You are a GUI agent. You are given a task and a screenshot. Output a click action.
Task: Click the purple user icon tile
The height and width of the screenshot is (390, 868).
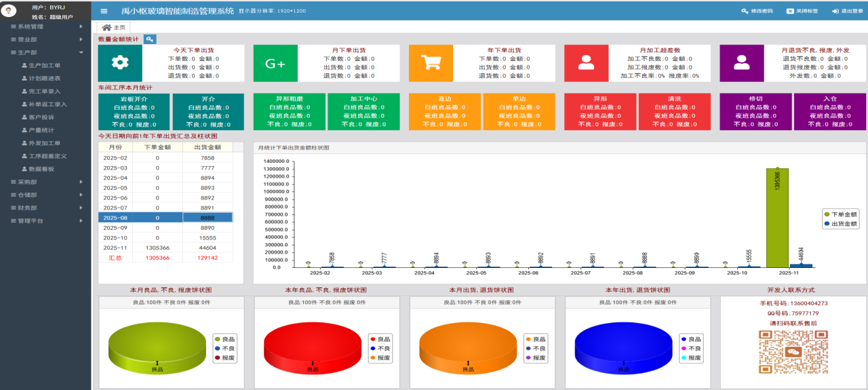pos(741,63)
